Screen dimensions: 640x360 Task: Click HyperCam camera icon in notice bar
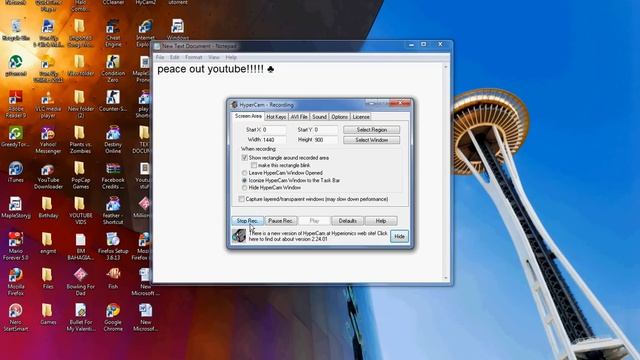239,236
